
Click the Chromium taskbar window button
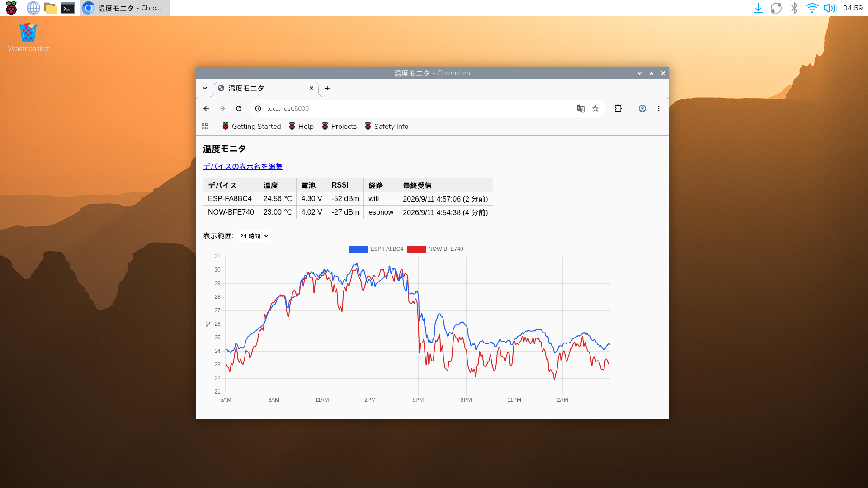tap(125, 8)
